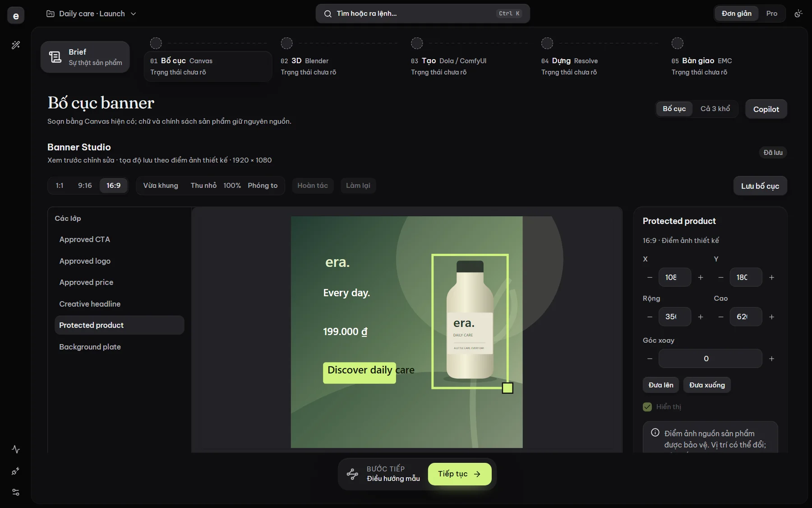
Task: Click the selection resize handle on bottle
Action: click(507, 388)
